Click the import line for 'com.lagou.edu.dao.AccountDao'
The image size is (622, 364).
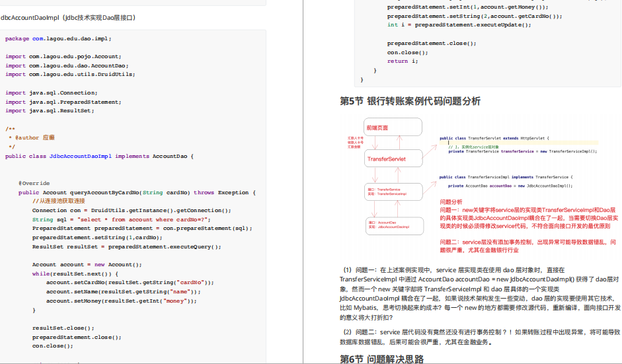point(67,65)
